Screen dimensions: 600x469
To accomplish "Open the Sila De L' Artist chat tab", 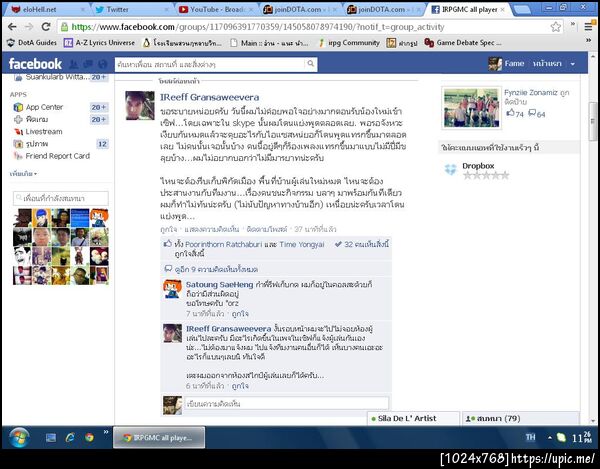I will pos(413,419).
